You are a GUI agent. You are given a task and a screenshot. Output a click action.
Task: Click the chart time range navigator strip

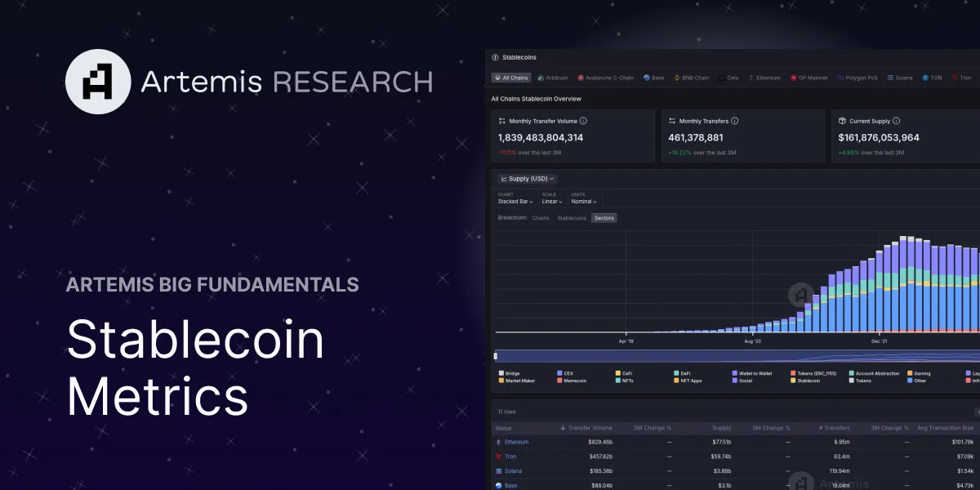737,356
